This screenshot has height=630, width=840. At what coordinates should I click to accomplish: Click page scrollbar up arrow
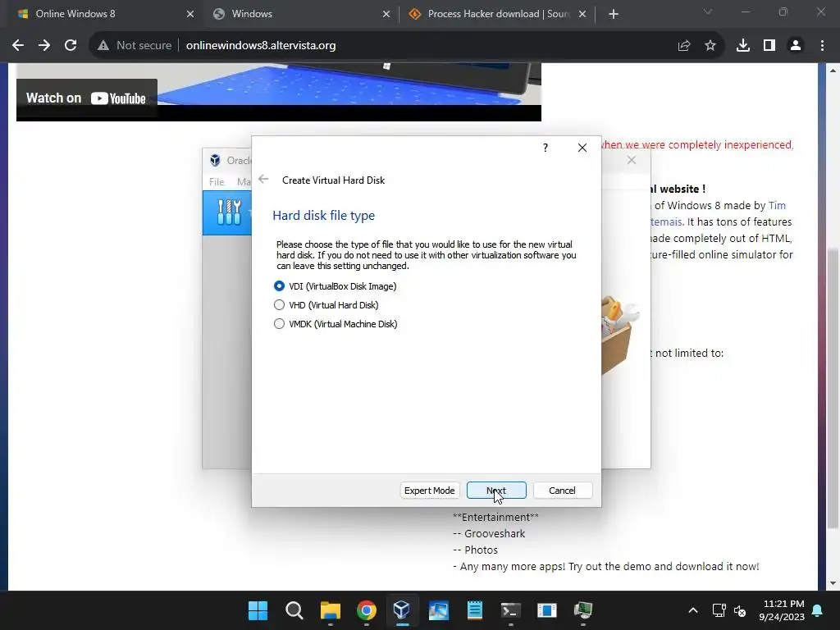tap(833, 71)
